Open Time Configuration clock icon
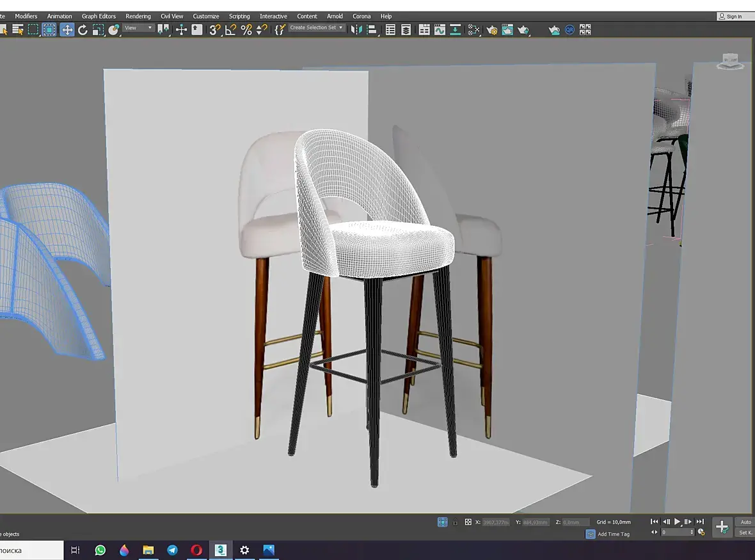 [x=701, y=532]
